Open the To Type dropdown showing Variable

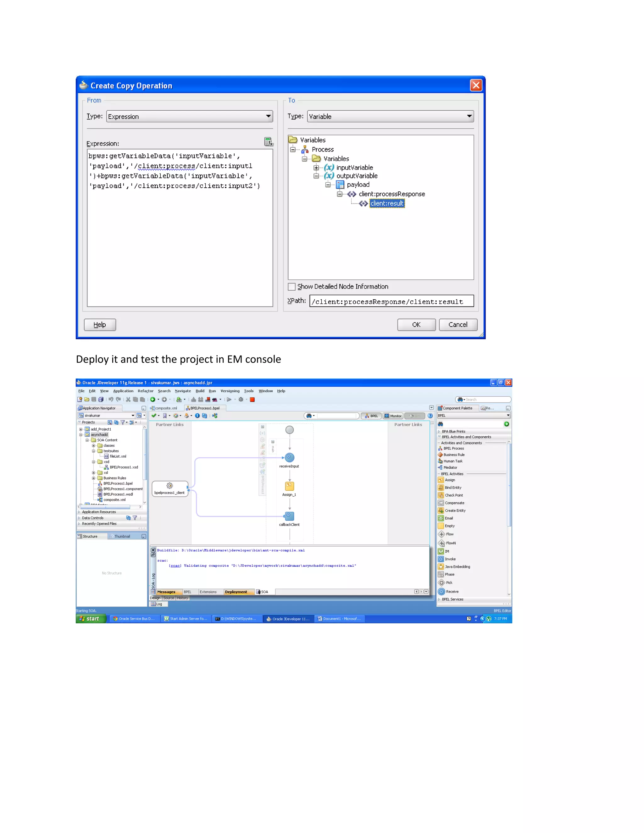390,116
